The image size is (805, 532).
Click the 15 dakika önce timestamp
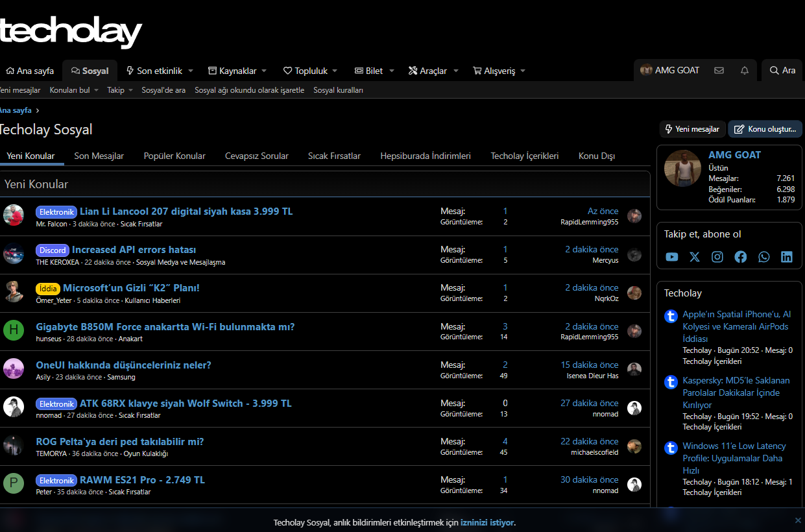(590, 365)
